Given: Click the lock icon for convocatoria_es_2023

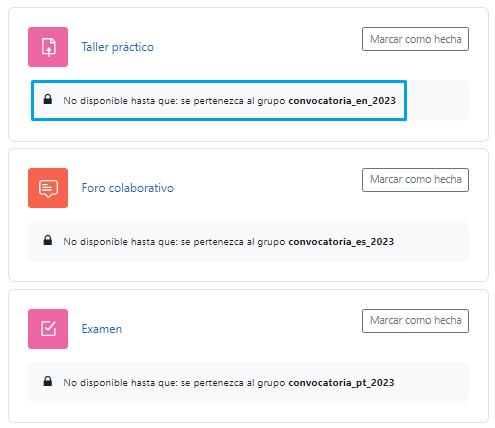Looking at the screenshot, I should pos(48,240).
